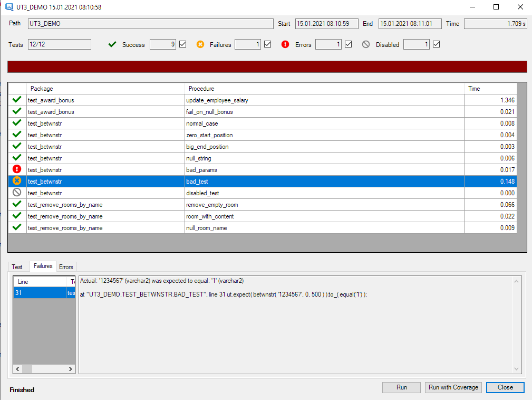Click Run with Coverage button

[453, 387]
